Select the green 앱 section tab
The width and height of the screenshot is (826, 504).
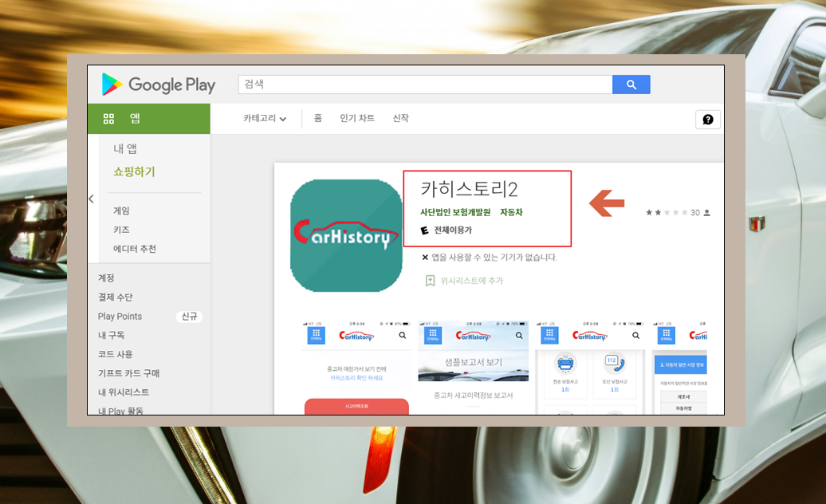[149, 119]
